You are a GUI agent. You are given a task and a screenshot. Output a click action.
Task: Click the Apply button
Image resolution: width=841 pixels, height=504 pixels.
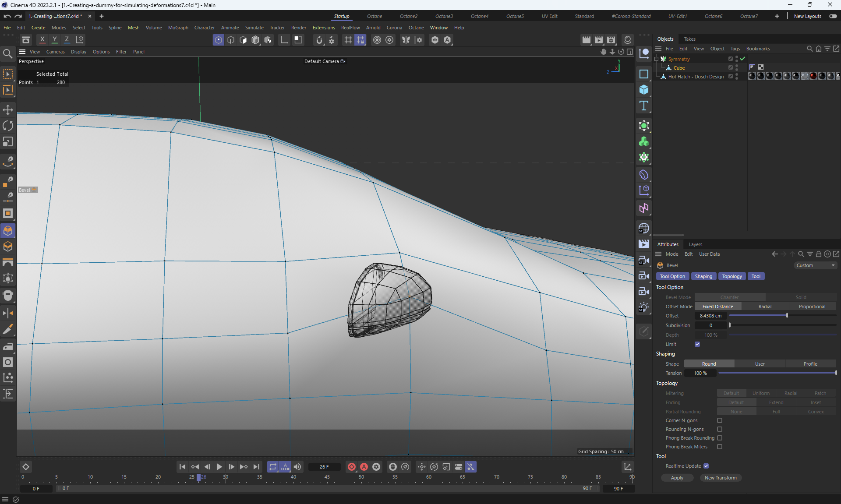(677, 478)
